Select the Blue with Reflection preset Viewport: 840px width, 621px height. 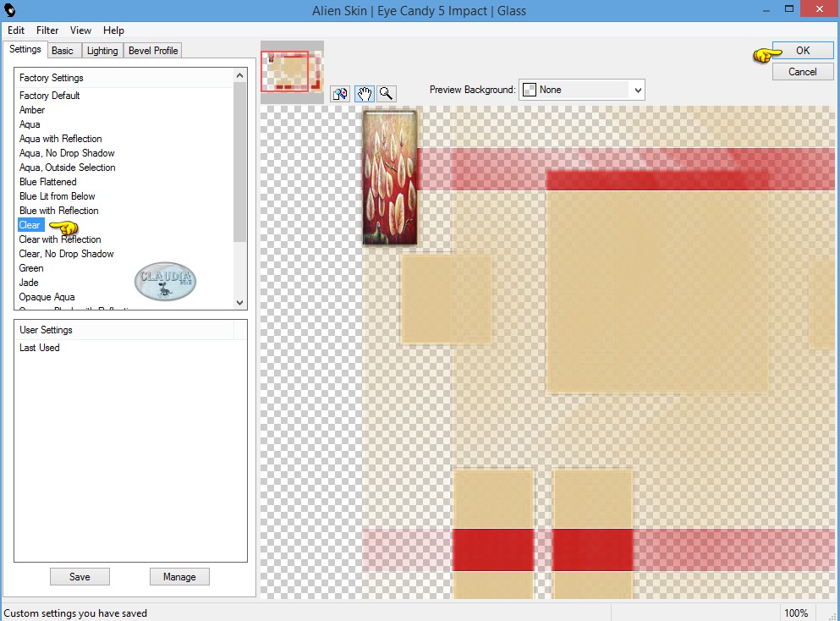(59, 212)
